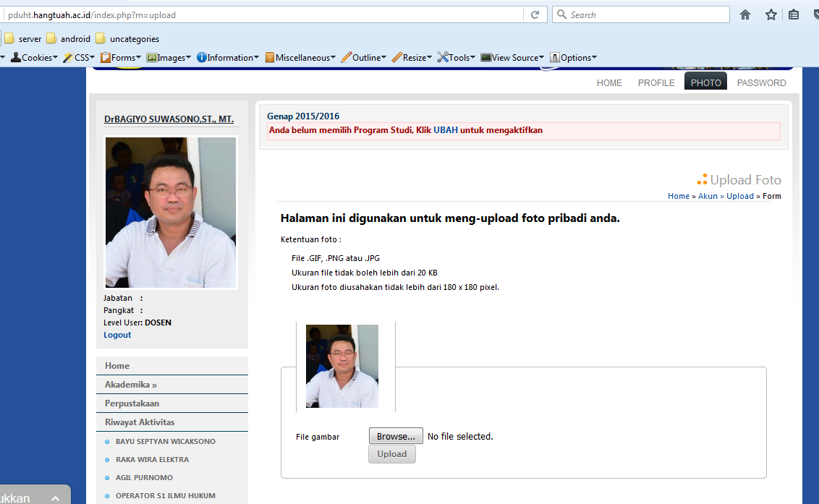Screen dimensions: 819x504
Task: Click the uploaded photo preview thumbnail
Action: tap(342, 366)
